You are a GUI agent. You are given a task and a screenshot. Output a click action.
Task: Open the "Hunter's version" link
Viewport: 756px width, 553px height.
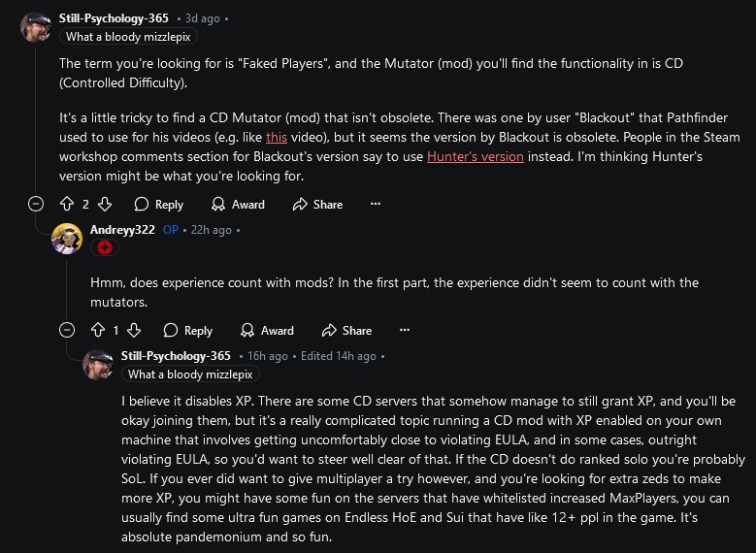[475, 157]
